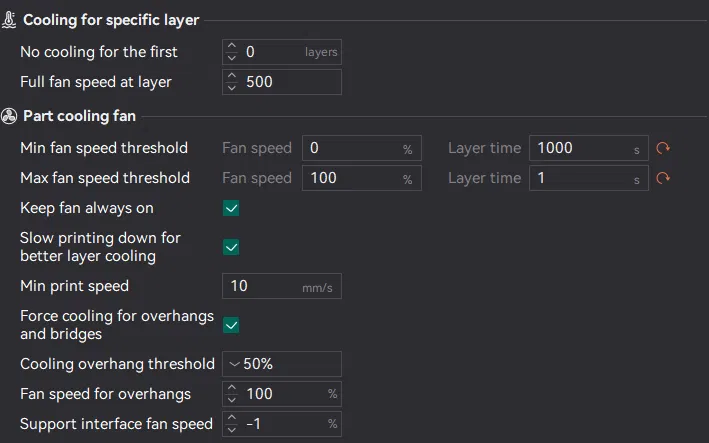709x443 pixels.
Task: Select the Max threshold Layer time field
Action: pyautogui.click(x=580, y=178)
